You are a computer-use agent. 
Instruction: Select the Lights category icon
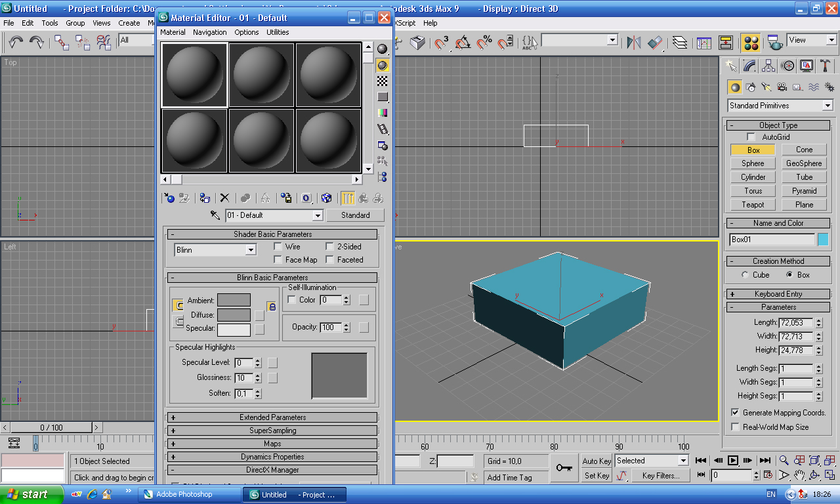coord(766,87)
